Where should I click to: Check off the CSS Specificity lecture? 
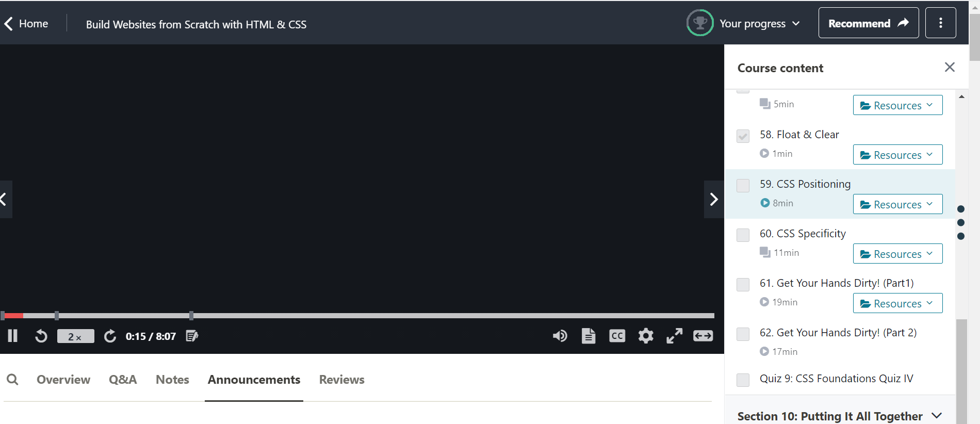pos(743,235)
